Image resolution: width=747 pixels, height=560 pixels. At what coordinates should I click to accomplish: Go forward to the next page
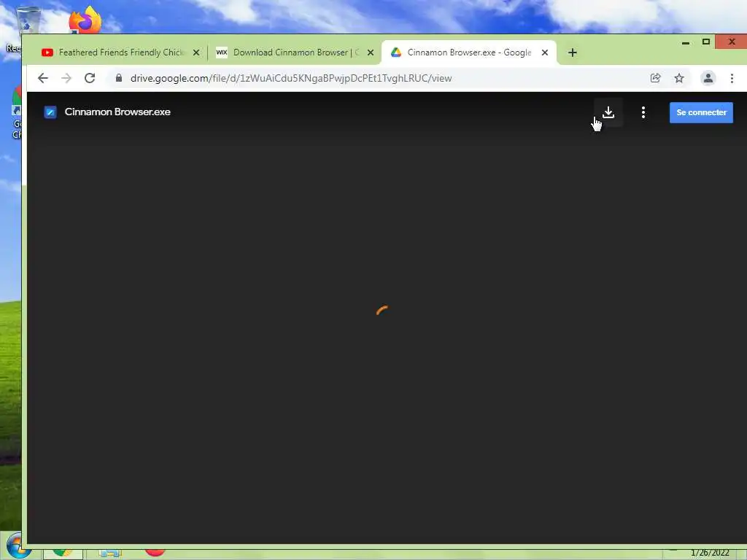pos(66,78)
